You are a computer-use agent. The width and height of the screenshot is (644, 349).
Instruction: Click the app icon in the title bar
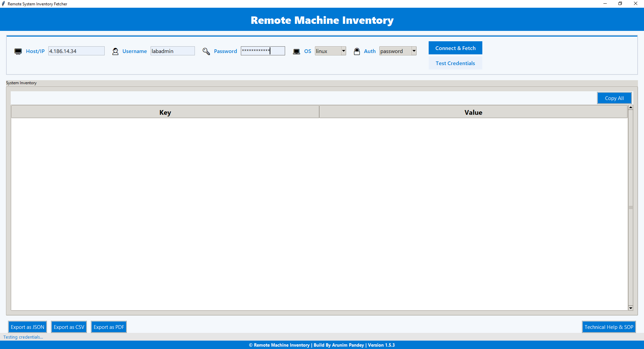click(x=3, y=4)
